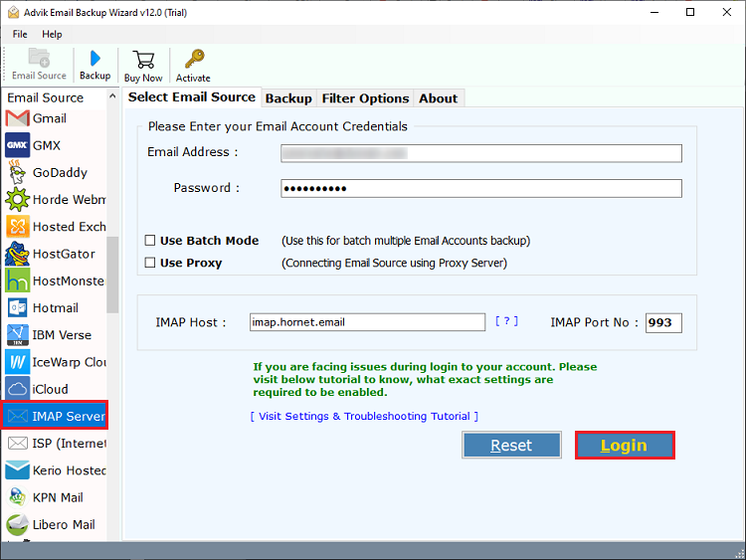This screenshot has height=560, width=746.
Task: Enable the Use Proxy checkbox
Action: [150, 263]
